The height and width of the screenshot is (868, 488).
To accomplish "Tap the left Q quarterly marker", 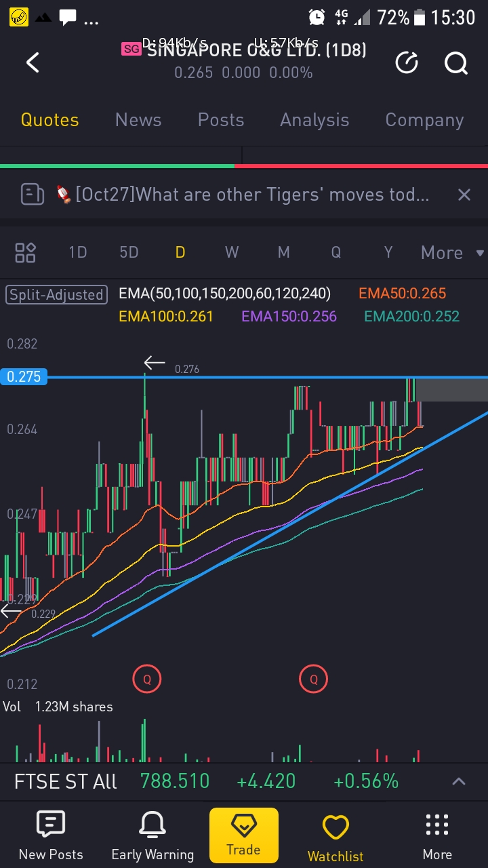I will [147, 679].
